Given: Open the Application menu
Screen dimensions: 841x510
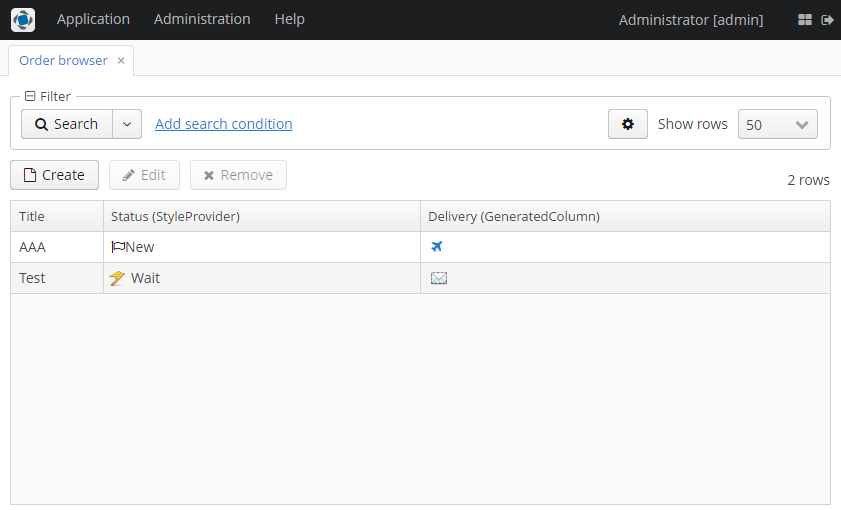Looking at the screenshot, I should coord(93,19).
